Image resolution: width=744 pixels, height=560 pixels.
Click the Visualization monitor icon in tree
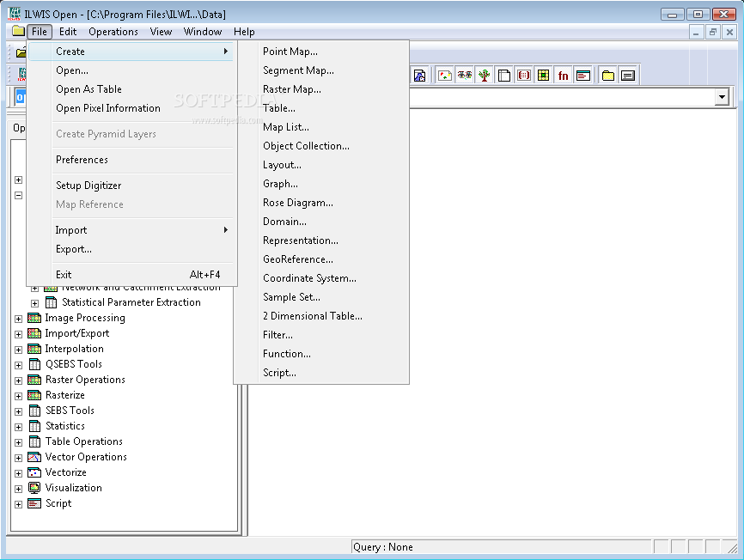tap(34, 488)
